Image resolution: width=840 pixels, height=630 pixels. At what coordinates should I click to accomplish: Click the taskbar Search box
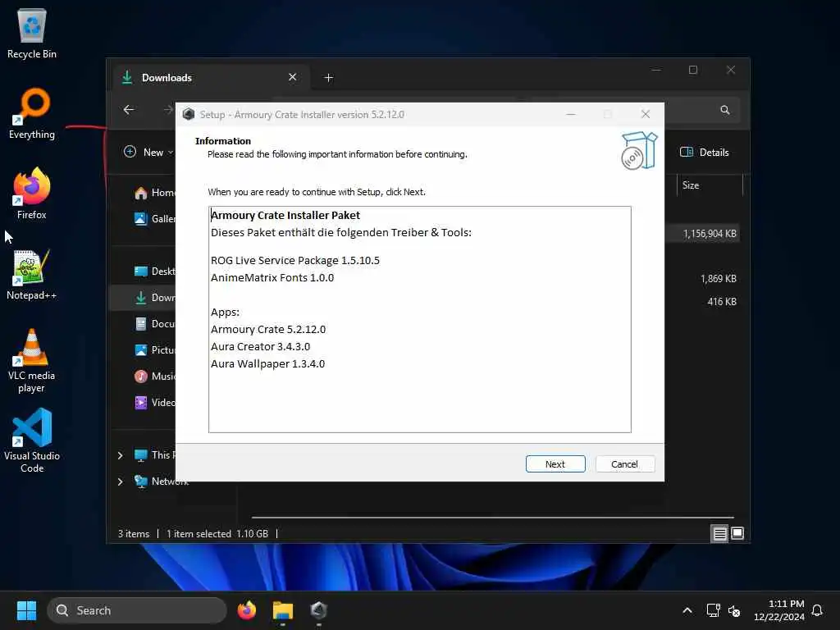137,610
